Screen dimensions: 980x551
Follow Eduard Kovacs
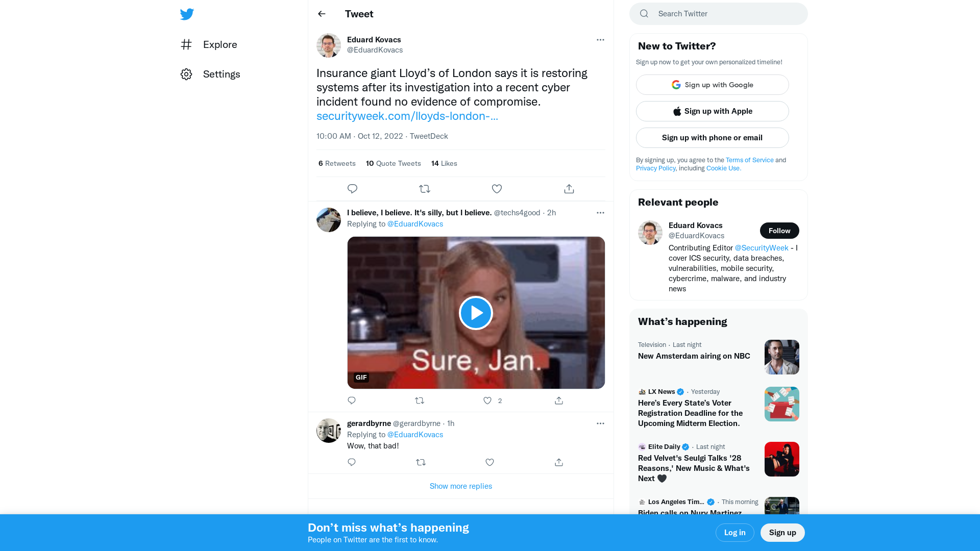[779, 231]
